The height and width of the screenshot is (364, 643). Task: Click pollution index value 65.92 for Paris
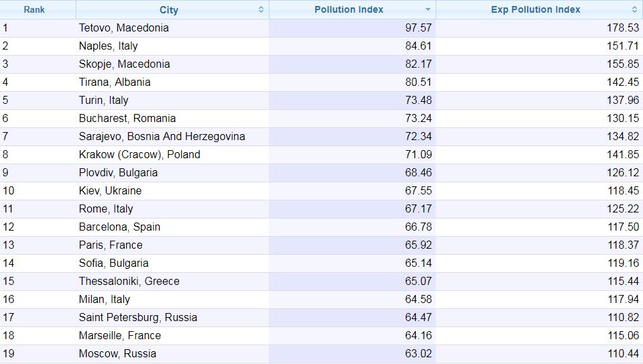click(x=418, y=245)
